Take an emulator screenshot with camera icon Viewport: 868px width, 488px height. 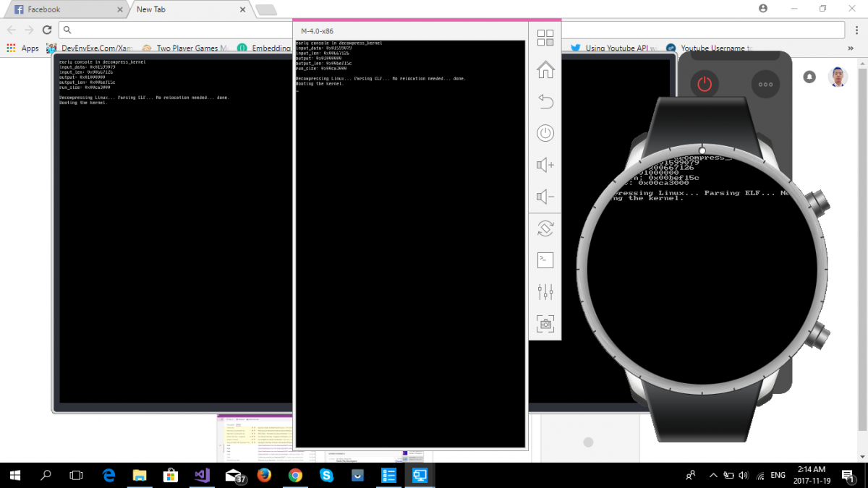pyautogui.click(x=545, y=324)
